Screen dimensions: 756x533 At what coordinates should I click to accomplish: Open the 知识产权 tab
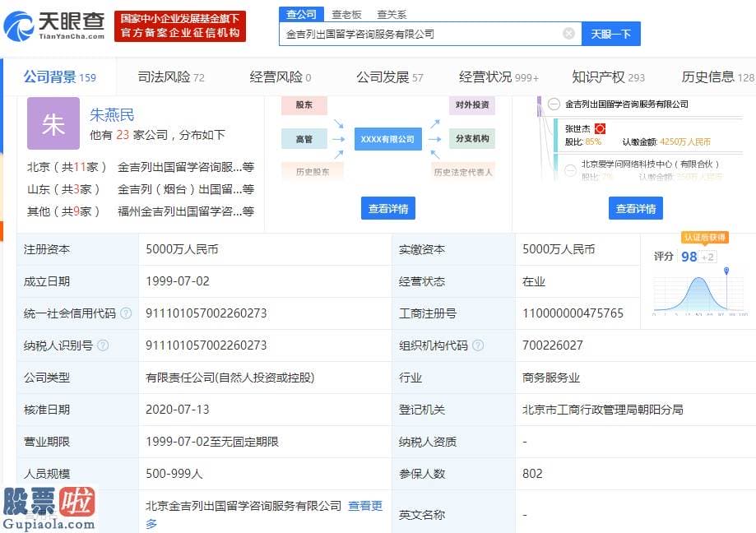608,77
